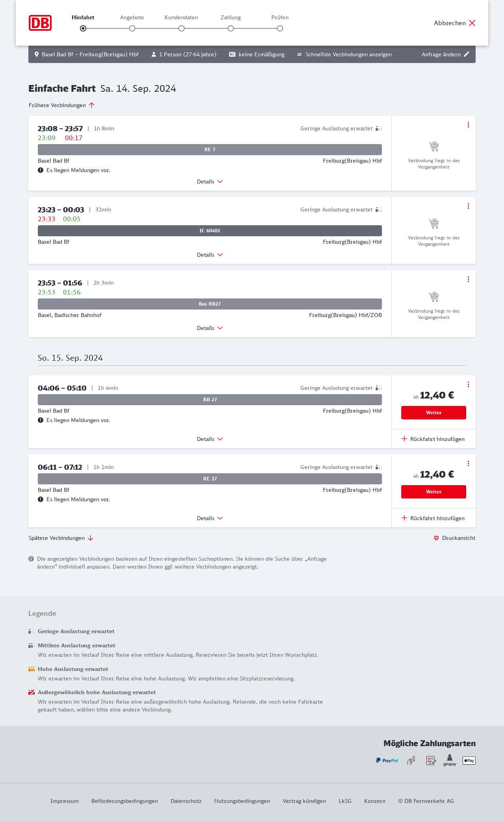The height and width of the screenshot is (821, 504).
Task: Show Frühere Verbindungen
Action: 61,105
